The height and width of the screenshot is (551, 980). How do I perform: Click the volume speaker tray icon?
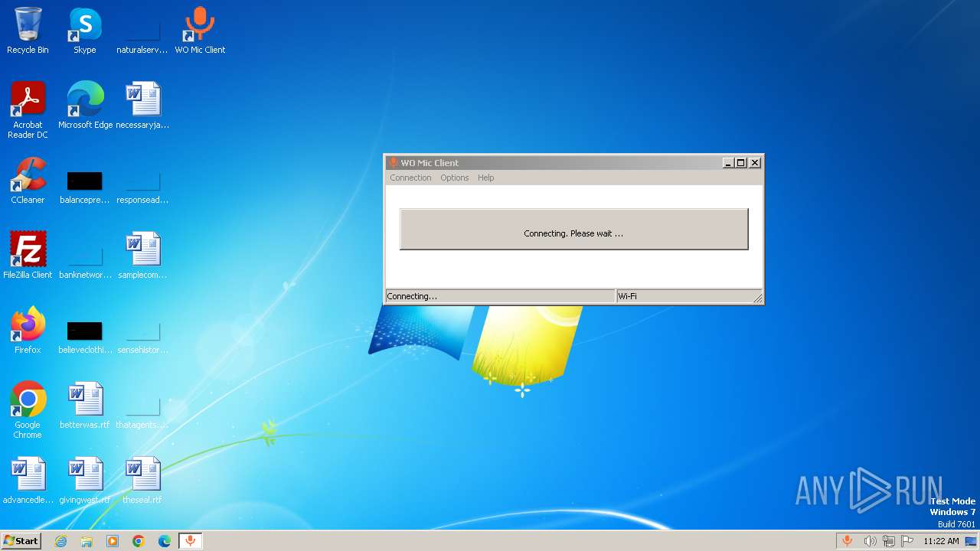pyautogui.click(x=870, y=541)
